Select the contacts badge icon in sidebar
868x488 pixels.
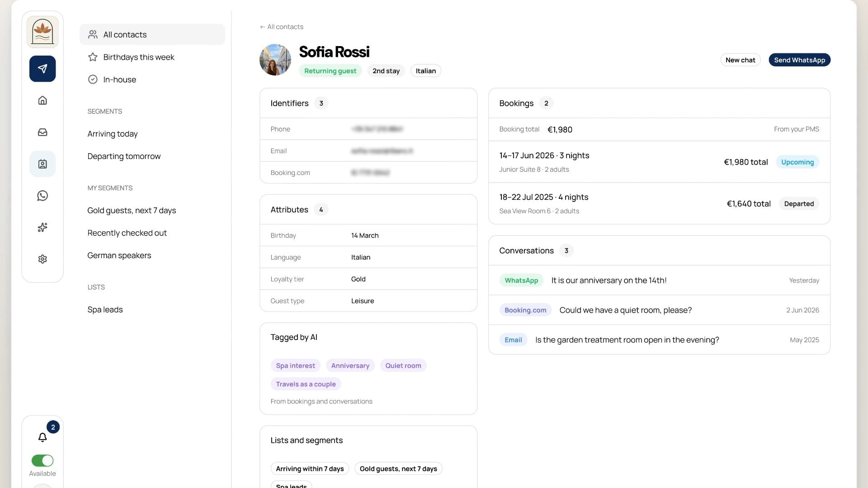coord(42,164)
